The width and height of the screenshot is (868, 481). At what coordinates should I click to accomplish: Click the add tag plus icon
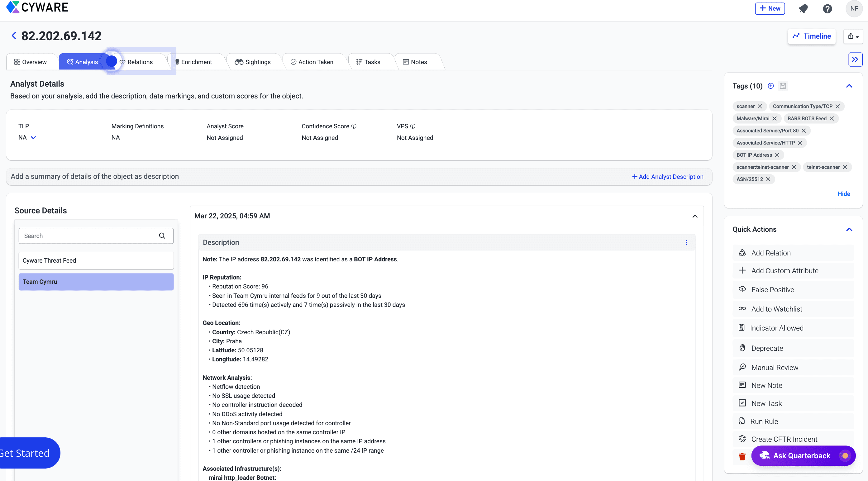coord(770,86)
